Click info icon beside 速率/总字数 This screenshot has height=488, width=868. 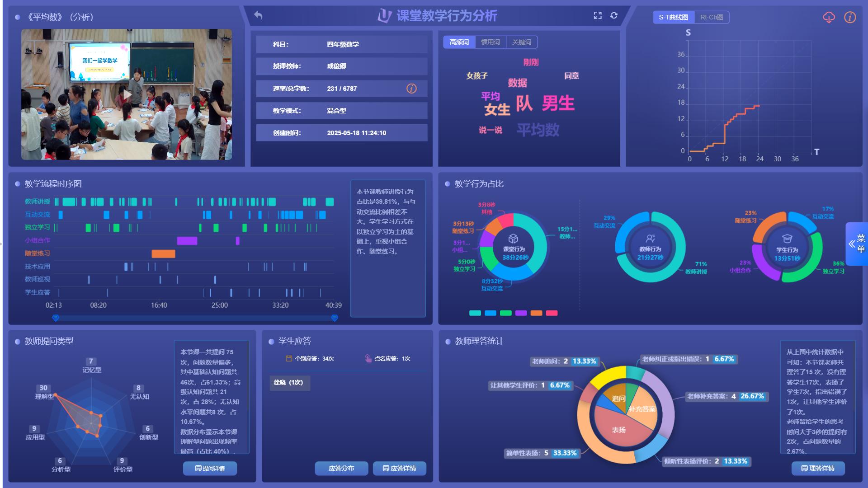[x=411, y=89]
